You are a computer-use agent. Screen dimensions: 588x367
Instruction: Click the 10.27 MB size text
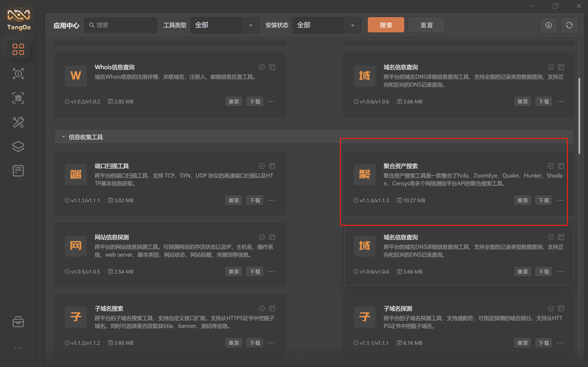coord(414,200)
